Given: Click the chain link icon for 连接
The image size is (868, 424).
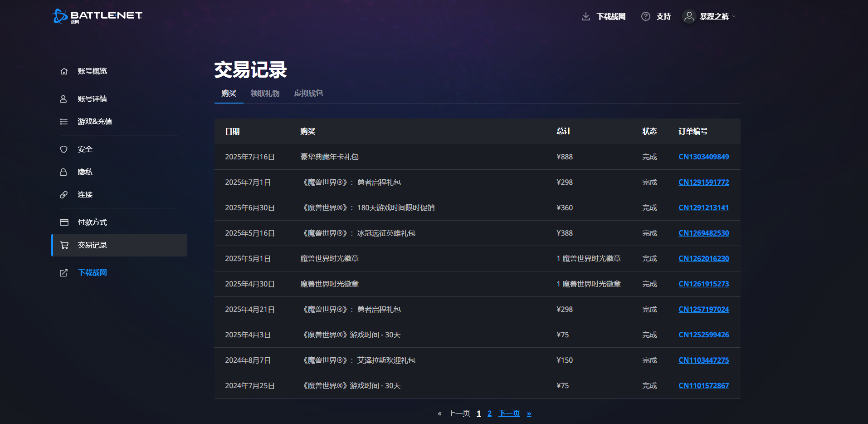Looking at the screenshot, I should [64, 195].
